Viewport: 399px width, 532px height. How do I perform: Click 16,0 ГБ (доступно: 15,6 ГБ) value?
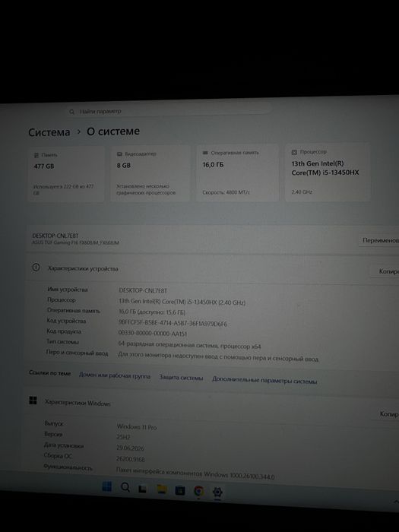tap(152, 312)
